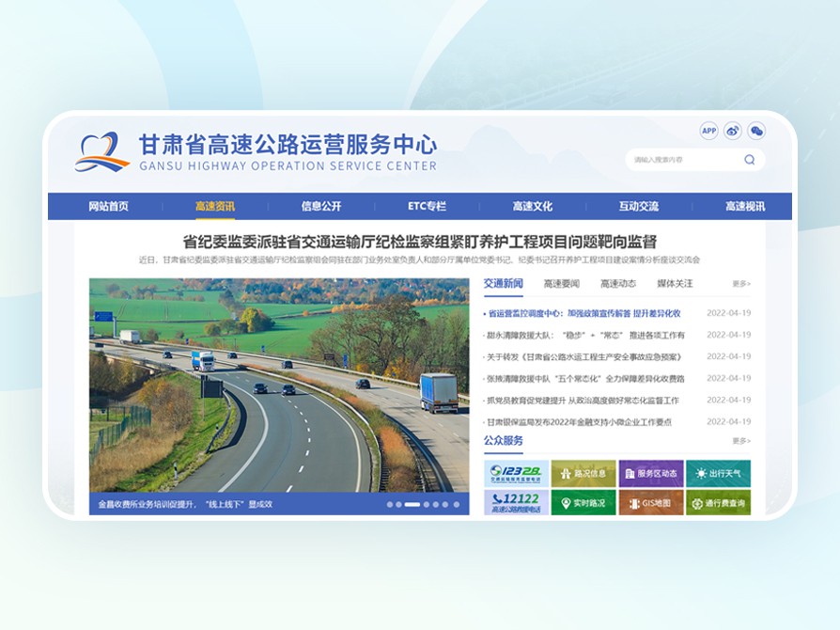Screen dimensions: 840x630
Task: Select the last carousel indicator dot
Action: click(x=457, y=505)
